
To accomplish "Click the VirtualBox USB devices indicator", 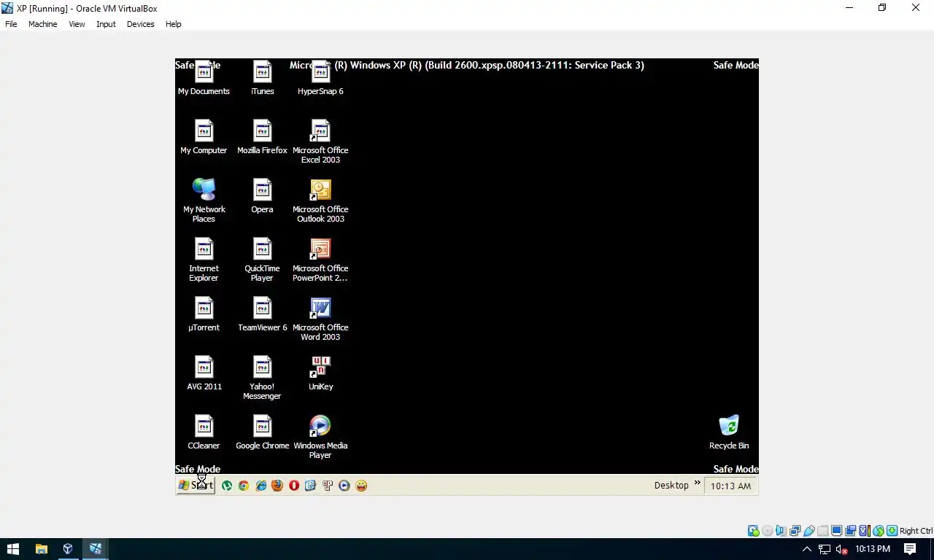I will point(809,531).
